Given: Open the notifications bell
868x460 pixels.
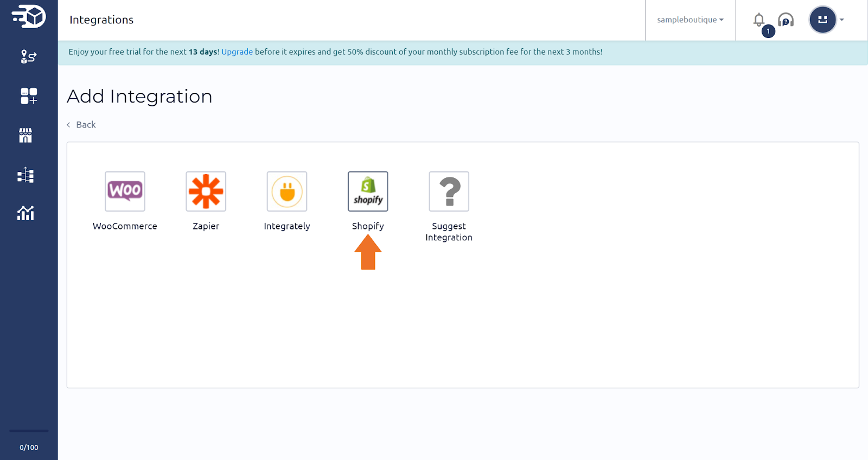Looking at the screenshot, I should coord(759,20).
